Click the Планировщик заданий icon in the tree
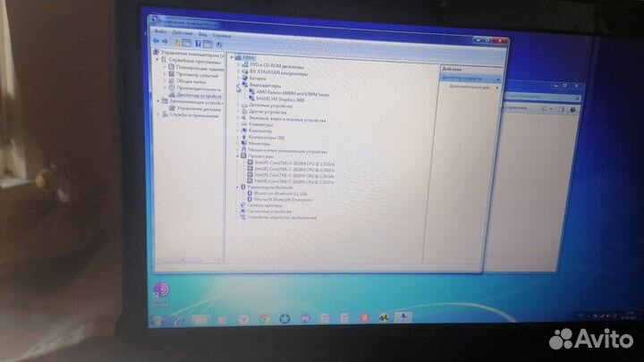Viewport: 644px width, 362px height. [172, 68]
